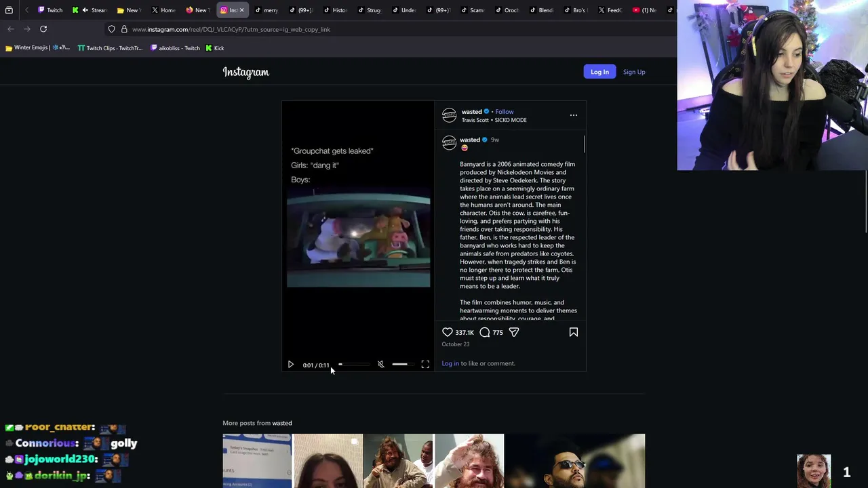The height and width of the screenshot is (488, 868).
Task: Click the 775 comments count
Action: 498,333
